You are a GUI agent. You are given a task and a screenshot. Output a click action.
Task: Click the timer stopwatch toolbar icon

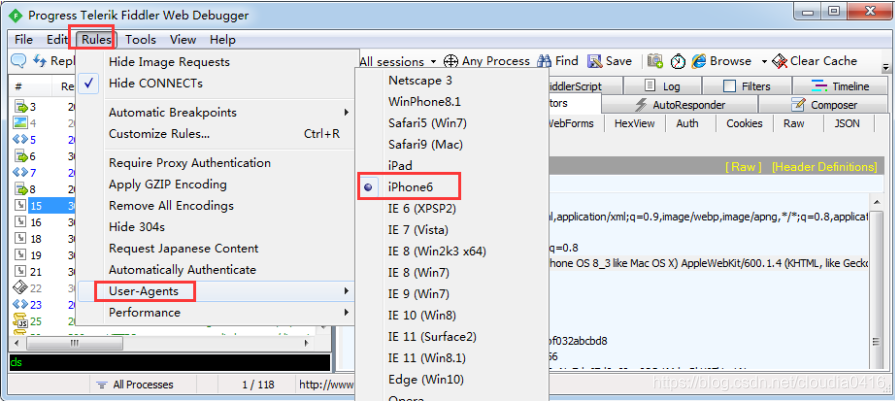coord(678,61)
